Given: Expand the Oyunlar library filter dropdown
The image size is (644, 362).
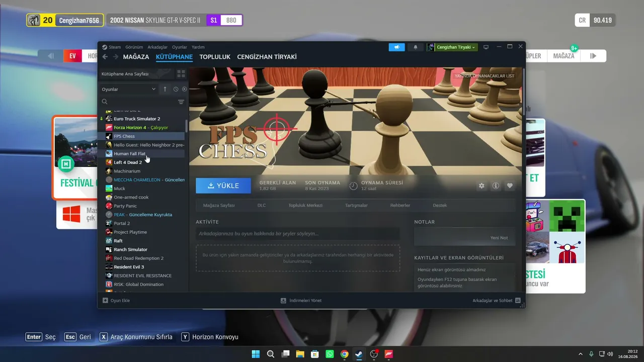Looking at the screenshot, I should point(129,89).
